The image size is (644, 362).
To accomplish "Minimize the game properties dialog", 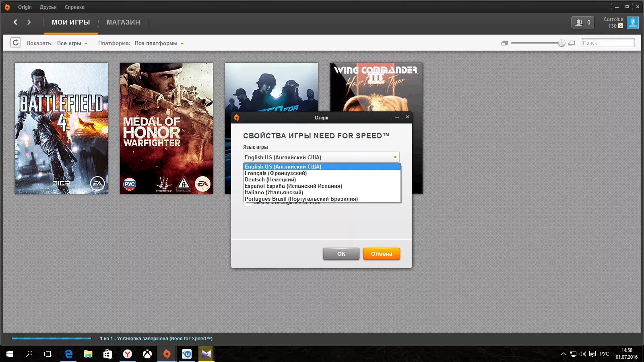I will (397, 117).
